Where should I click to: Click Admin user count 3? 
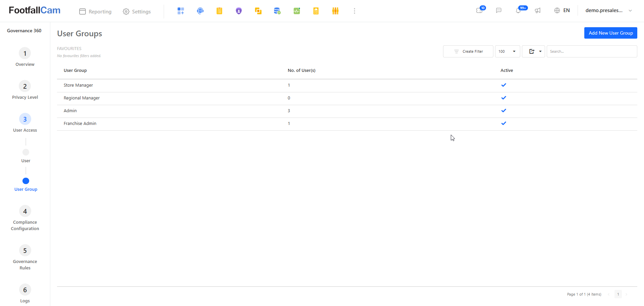point(289,111)
